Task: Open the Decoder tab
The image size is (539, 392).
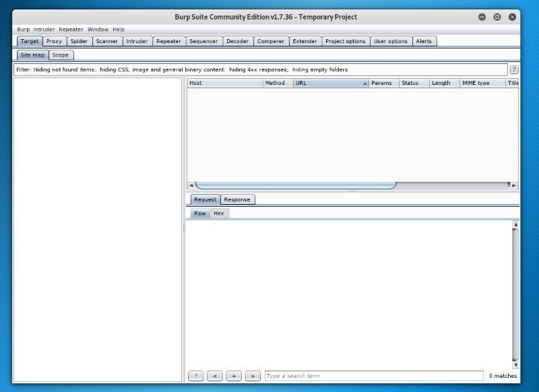Action: coord(237,41)
